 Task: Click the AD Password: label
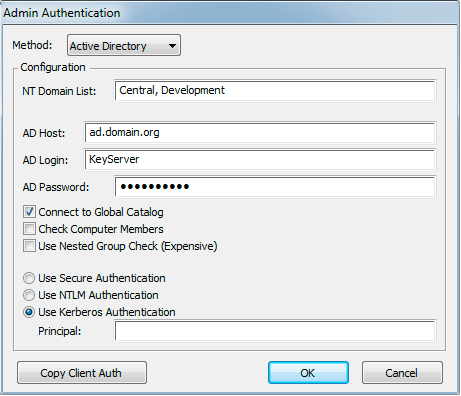click(x=56, y=187)
